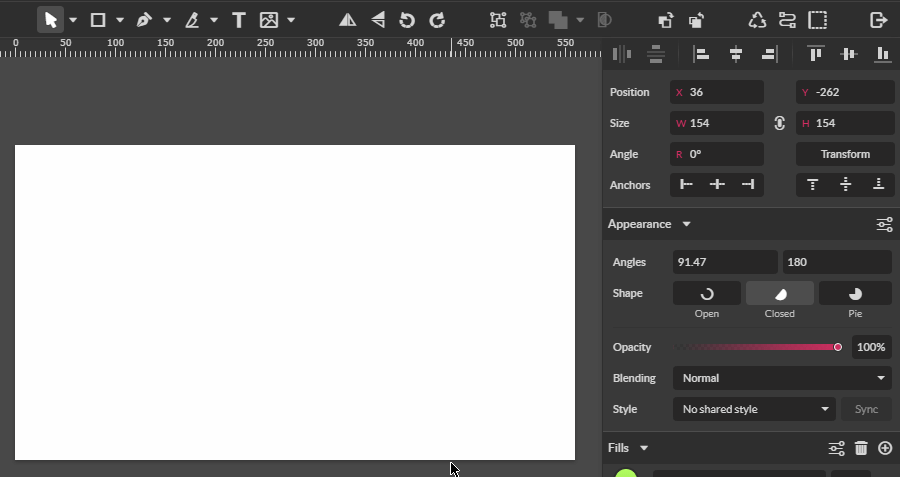
Task: Select the Text tool
Action: pos(239,20)
